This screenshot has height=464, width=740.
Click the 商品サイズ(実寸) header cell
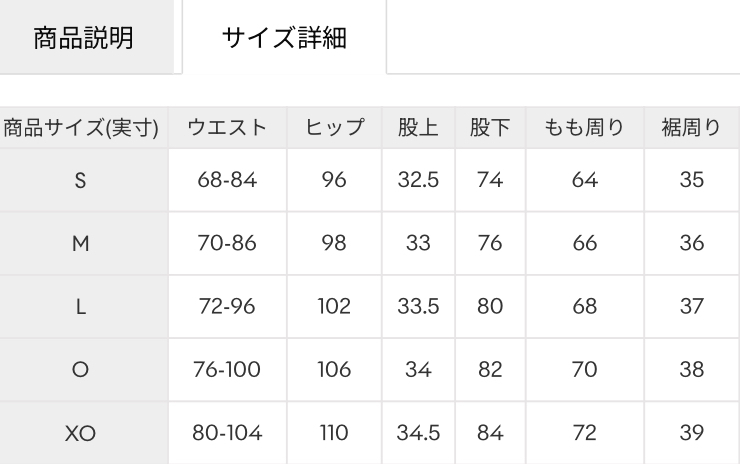(x=82, y=128)
